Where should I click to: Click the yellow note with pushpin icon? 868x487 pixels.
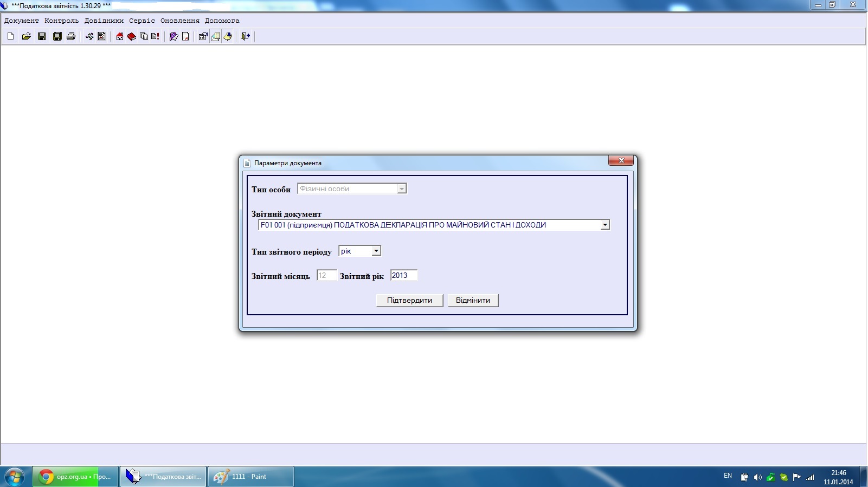click(228, 36)
